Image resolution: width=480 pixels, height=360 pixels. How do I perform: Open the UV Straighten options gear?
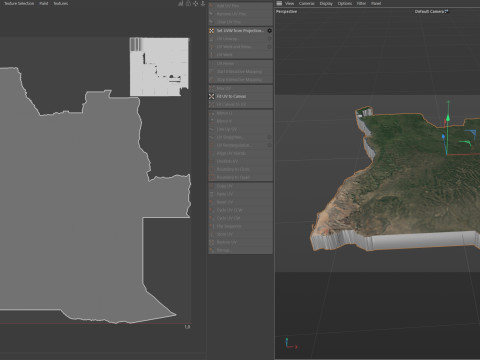[269, 137]
